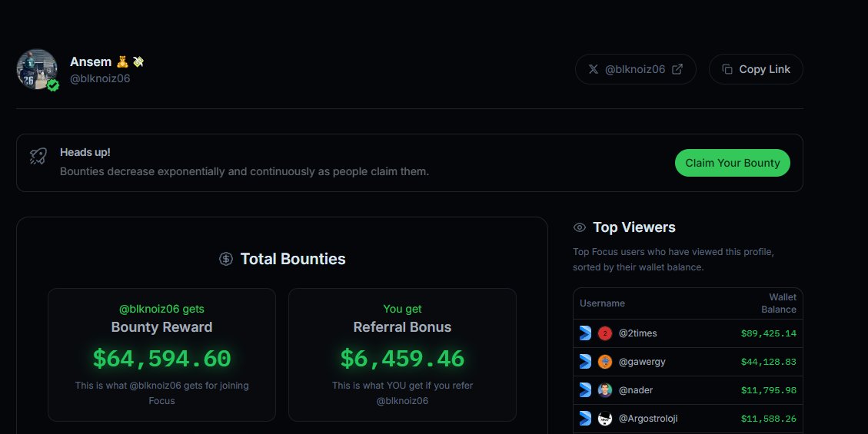Open the @2times username
Screen dimensions: 868x434
tap(637, 333)
